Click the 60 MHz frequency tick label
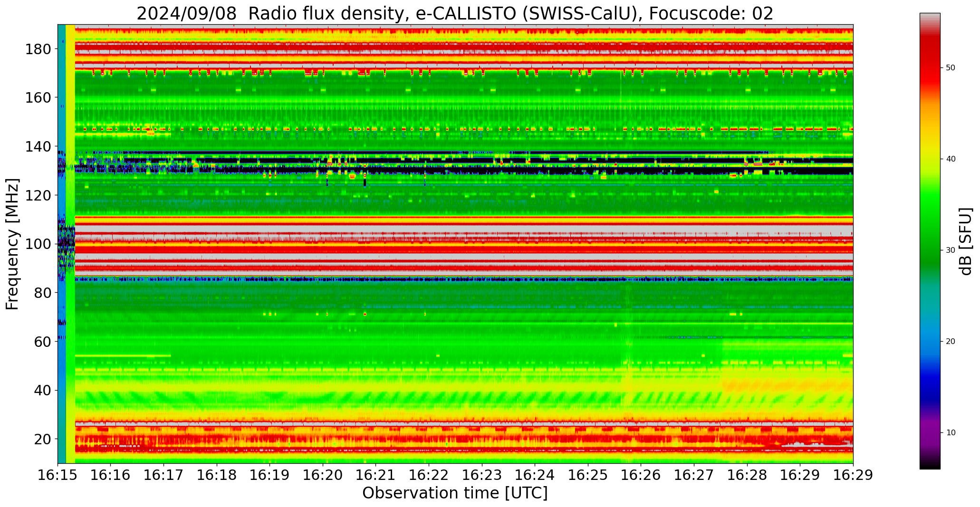 coord(42,342)
